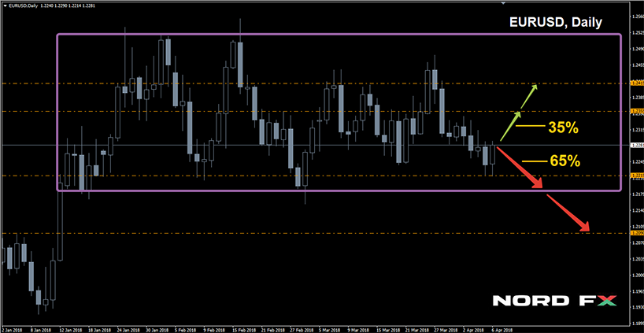Select the 65% probability label
Screen dimensions: 644x333
[565, 161]
